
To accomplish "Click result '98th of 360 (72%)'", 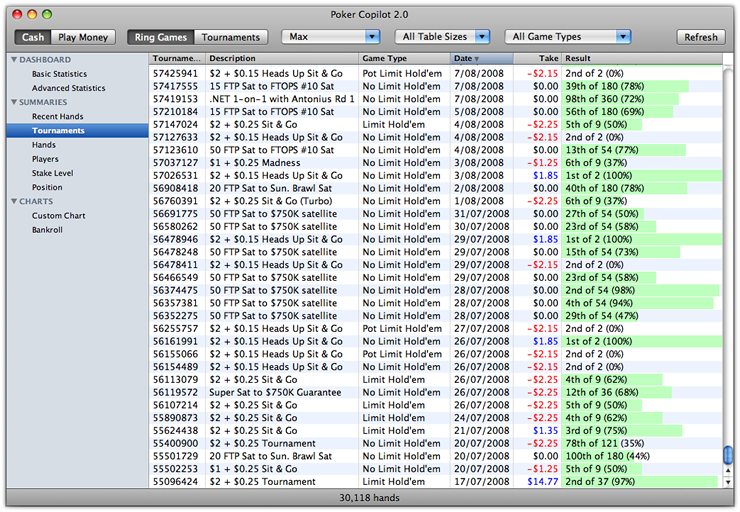I will [605, 99].
